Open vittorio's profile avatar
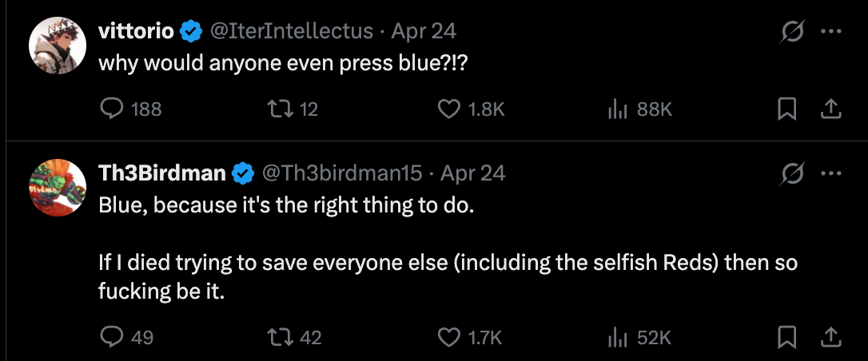Image resolution: width=868 pixels, height=361 pixels. click(58, 45)
